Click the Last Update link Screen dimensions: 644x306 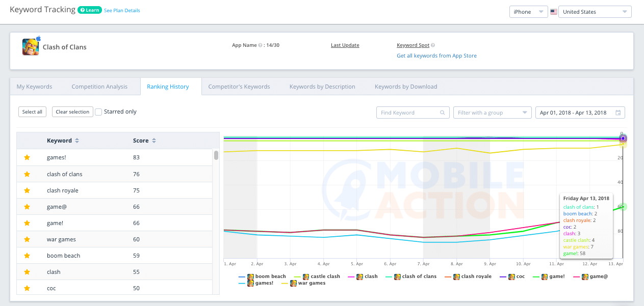pos(345,45)
